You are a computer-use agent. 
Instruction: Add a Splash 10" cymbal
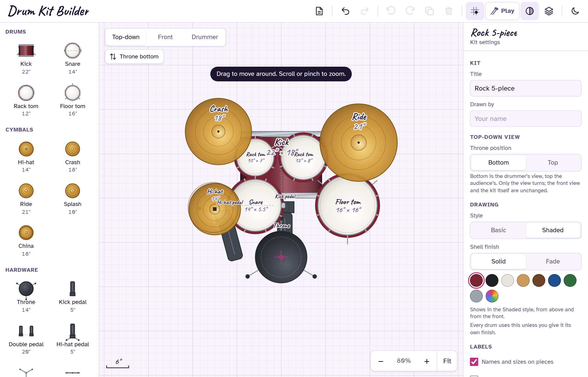coord(73,199)
